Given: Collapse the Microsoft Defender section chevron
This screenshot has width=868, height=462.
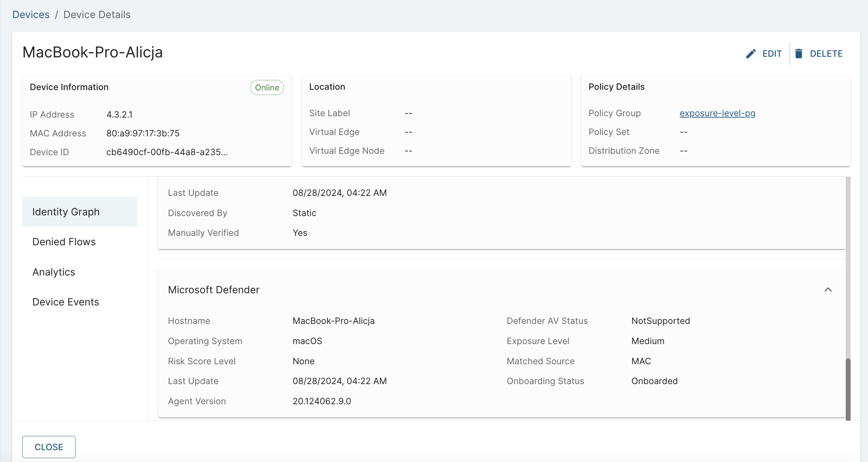Looking at the screenshot, I should pyautogui.click(x=828, y=290).
